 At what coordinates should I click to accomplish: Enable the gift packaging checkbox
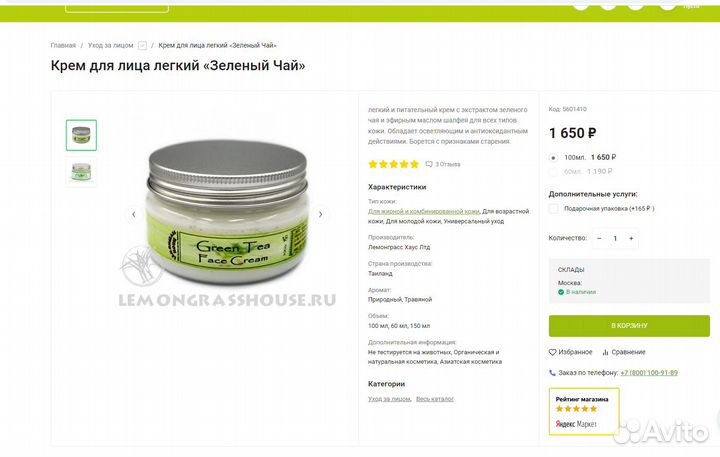tap(554, 209)
